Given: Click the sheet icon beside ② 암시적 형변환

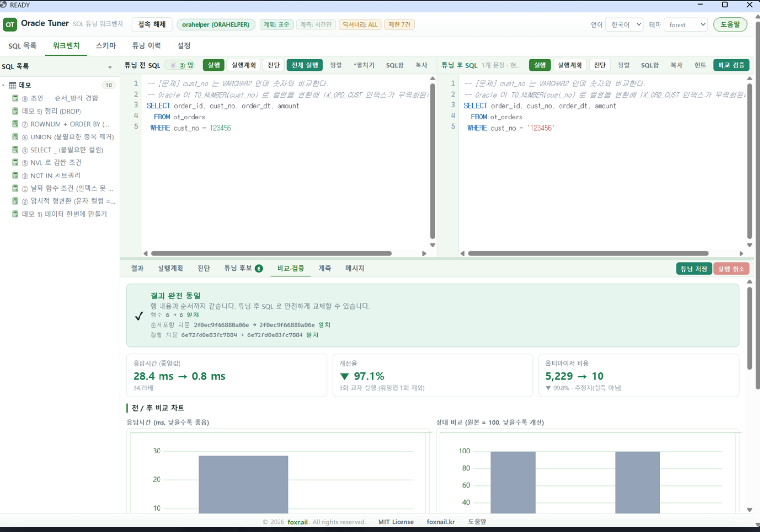Looking at the screenshot, I should [15, 201].
